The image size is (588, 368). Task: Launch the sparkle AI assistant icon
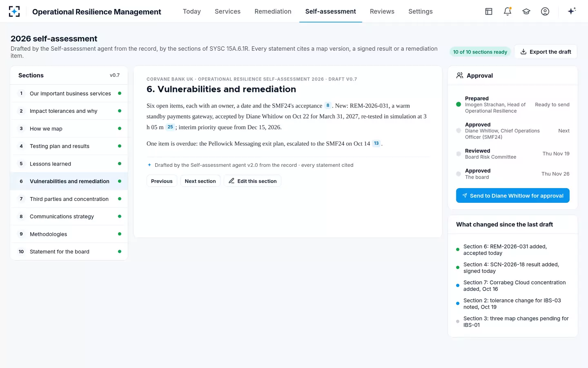(572, 11)
